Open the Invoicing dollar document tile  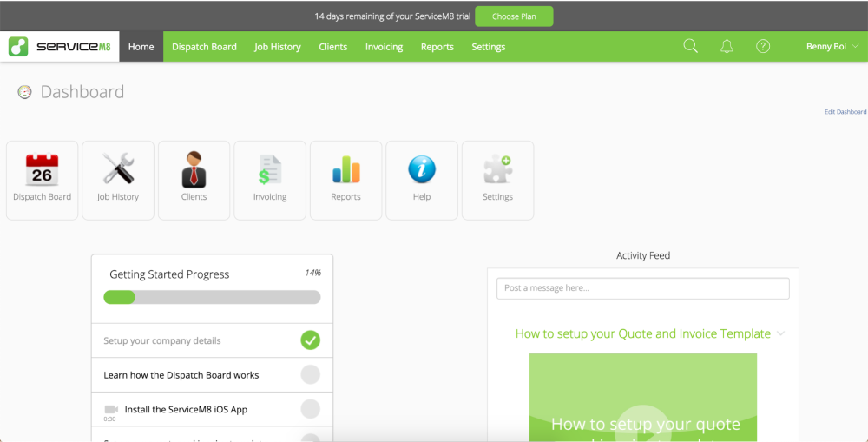[270, 180]
